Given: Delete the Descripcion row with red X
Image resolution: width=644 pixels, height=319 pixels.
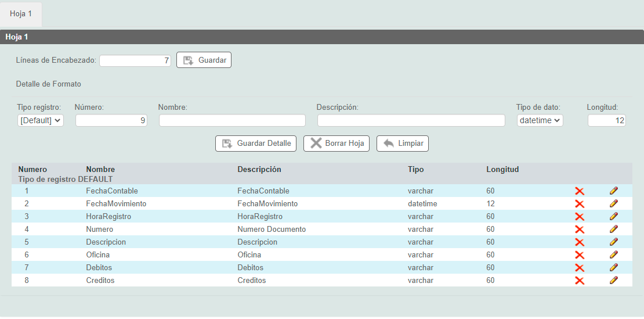Looking at the screenshot, I should 579,242.
